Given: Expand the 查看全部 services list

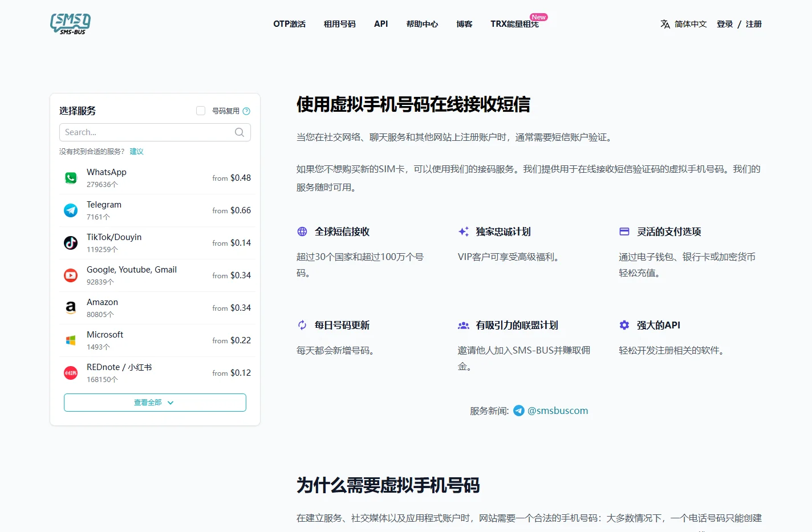Looking at the screenshot, I should [x=155, y=403].
